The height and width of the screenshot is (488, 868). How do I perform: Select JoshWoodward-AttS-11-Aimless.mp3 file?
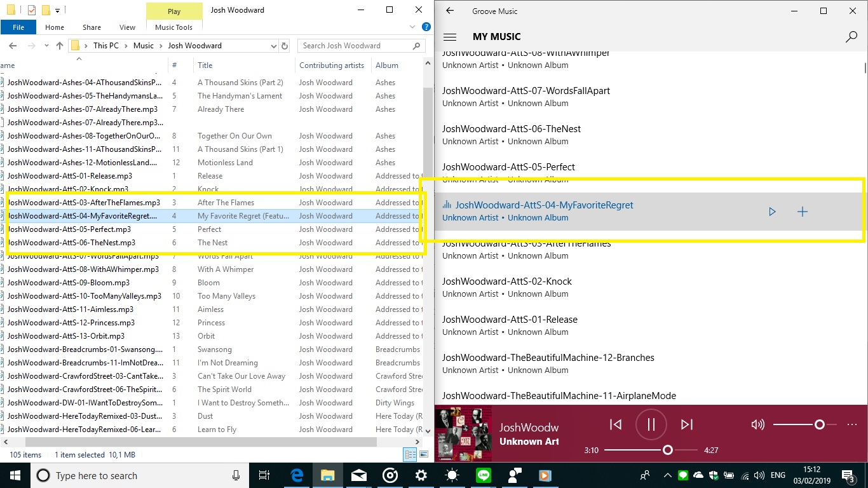click(70, 309)
